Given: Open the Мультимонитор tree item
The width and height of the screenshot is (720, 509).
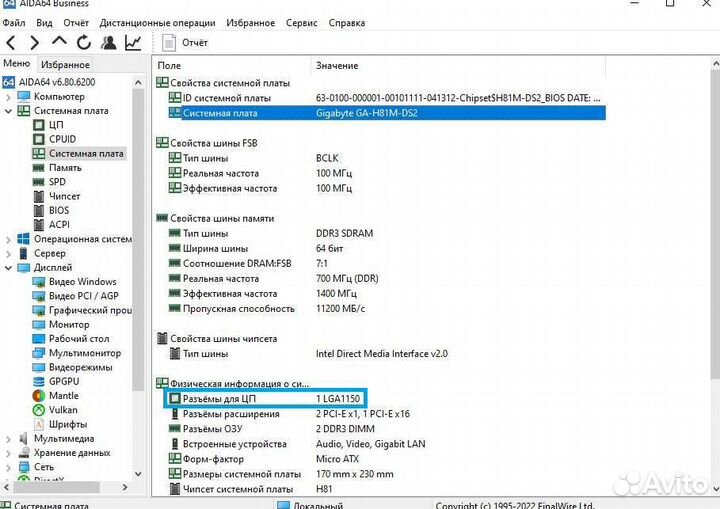Looking at the screenshot, I should (x=85, y=353).
